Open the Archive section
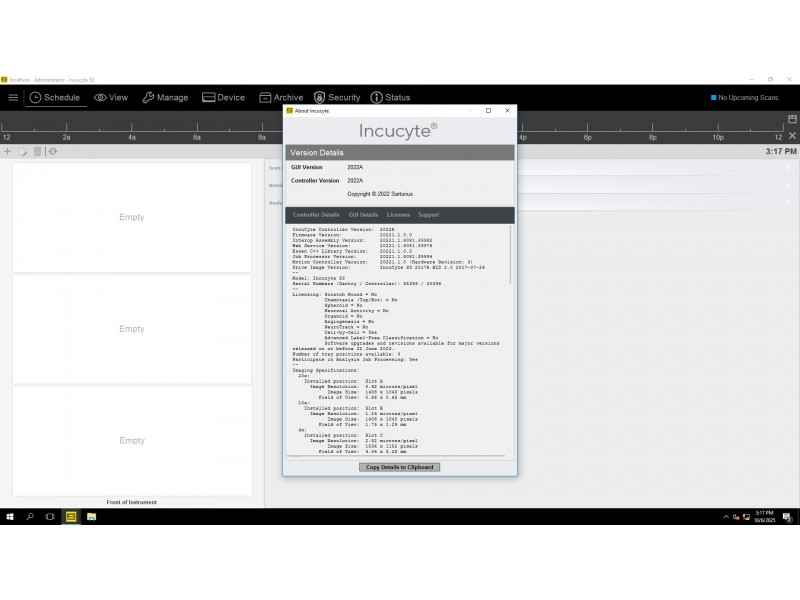Image resolution: width=800 pixels, height=600 pixels. (281, 97)
